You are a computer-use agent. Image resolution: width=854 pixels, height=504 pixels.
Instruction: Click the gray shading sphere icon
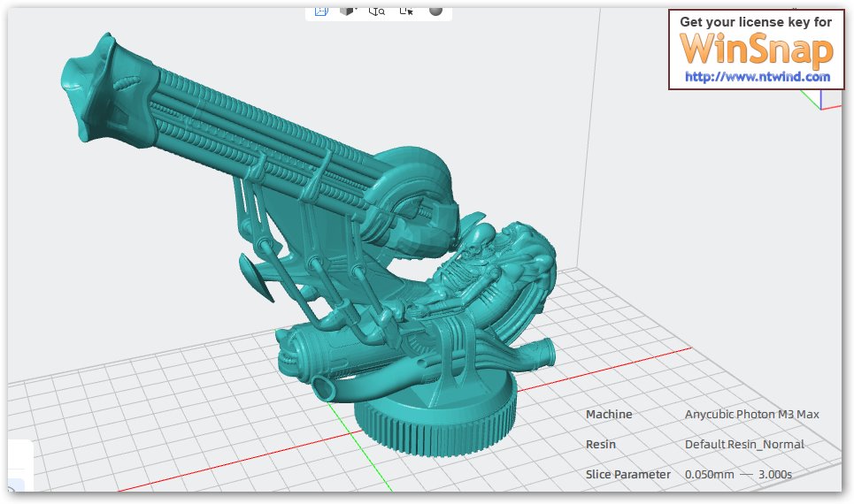click(x=435, y=10)
